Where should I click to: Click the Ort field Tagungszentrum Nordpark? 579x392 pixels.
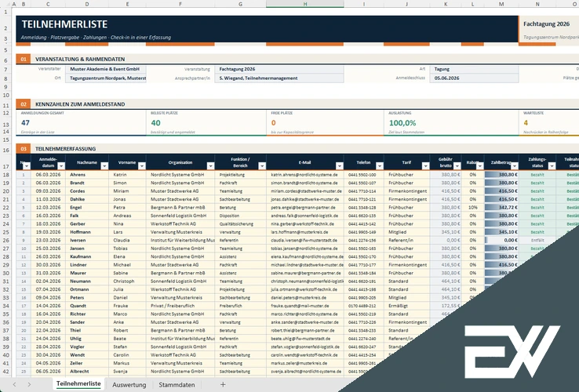(x=106, y=78)
